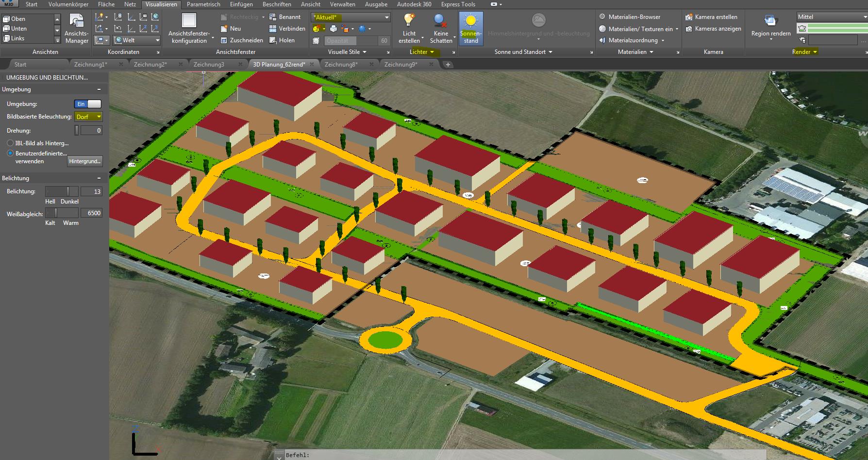Click the teapot render icon
Image resolution: width=868 pixels, height=460 pixels.
click(x=802, y=29)
